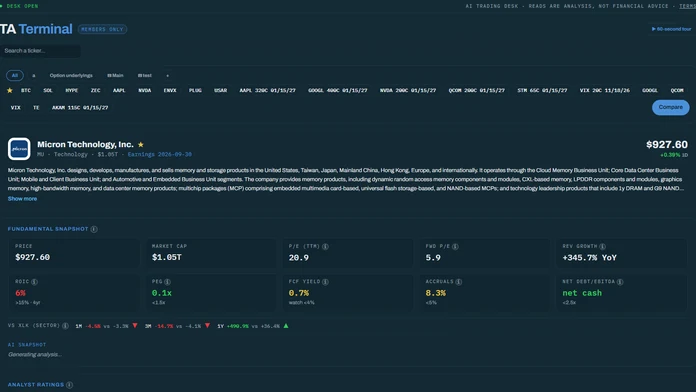
Task: Select ENVX ticker chip
Action: [170, 91]
